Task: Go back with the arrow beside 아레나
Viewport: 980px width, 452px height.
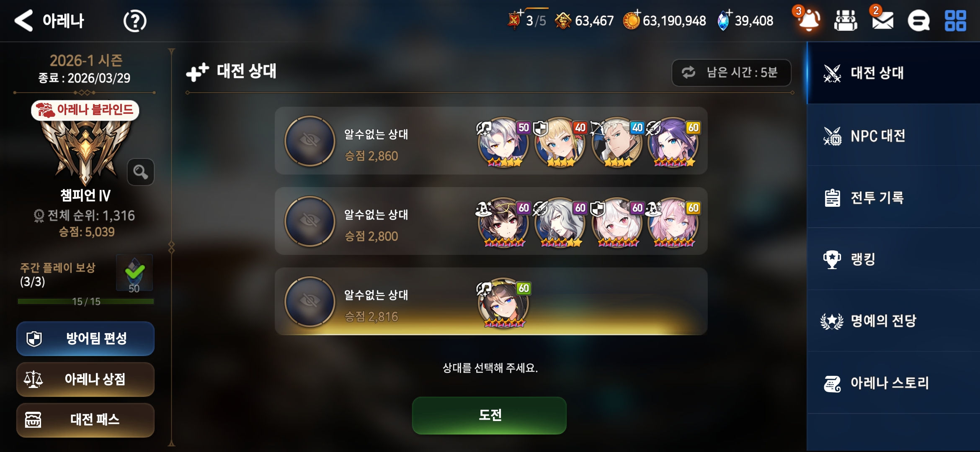Action: (23, 21)
